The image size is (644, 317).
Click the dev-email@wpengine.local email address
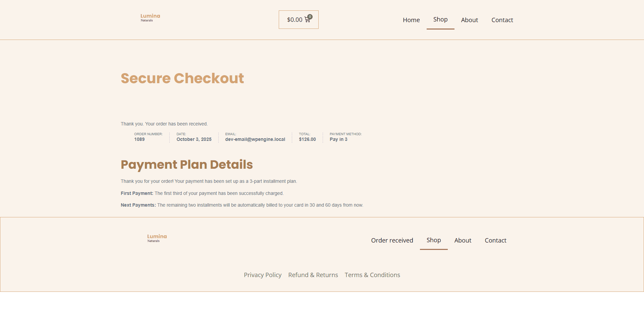[255, 140]
